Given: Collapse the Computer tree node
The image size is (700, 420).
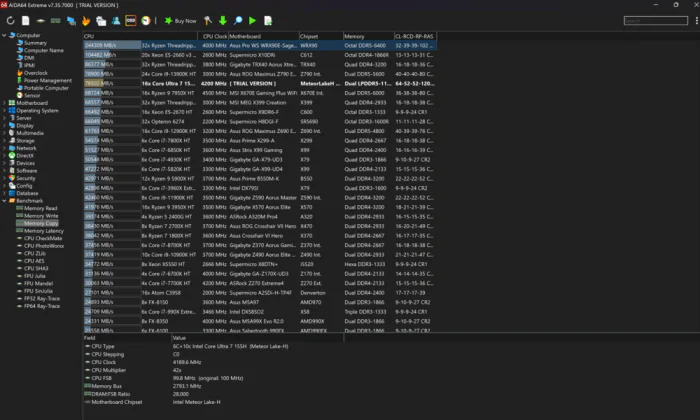Looking at the screenshot, I should click(4, 35).
